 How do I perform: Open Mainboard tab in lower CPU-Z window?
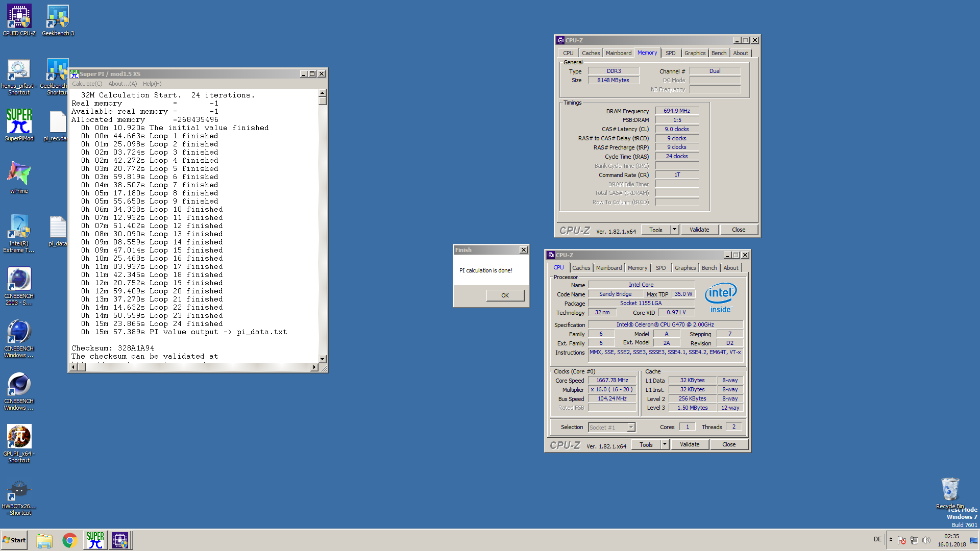pos(608,268)
